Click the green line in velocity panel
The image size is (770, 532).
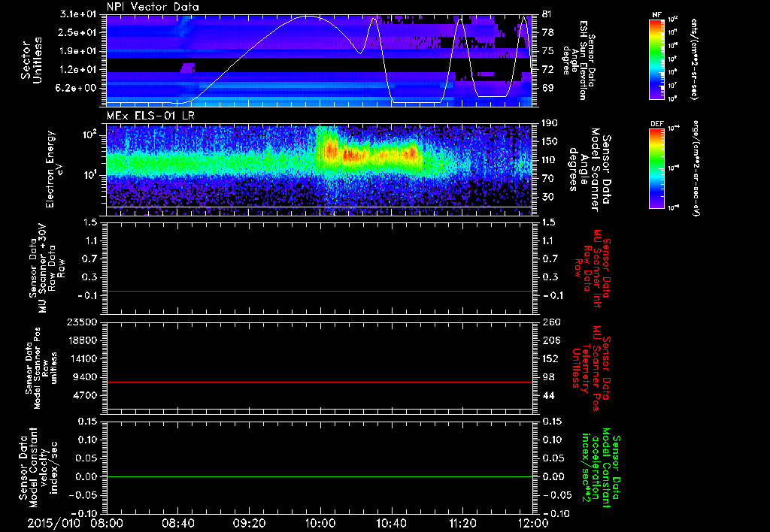click(x=319, y=476)
